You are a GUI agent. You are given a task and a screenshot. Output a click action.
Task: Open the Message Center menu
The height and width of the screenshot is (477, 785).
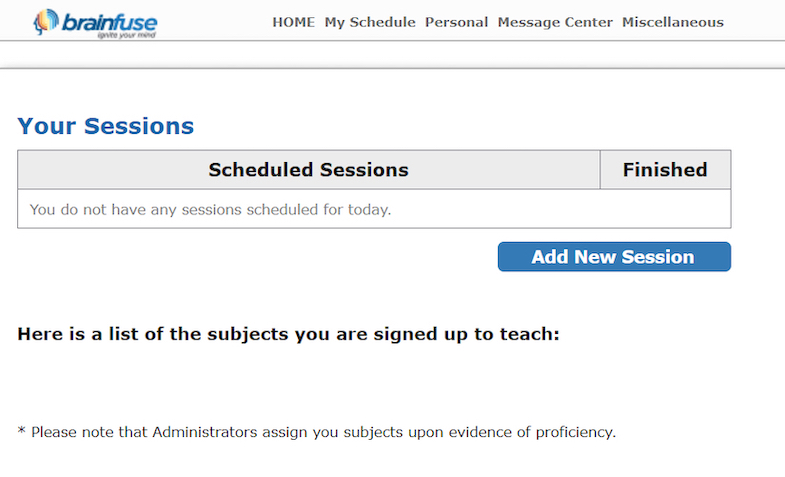click(x=555, y=22)
